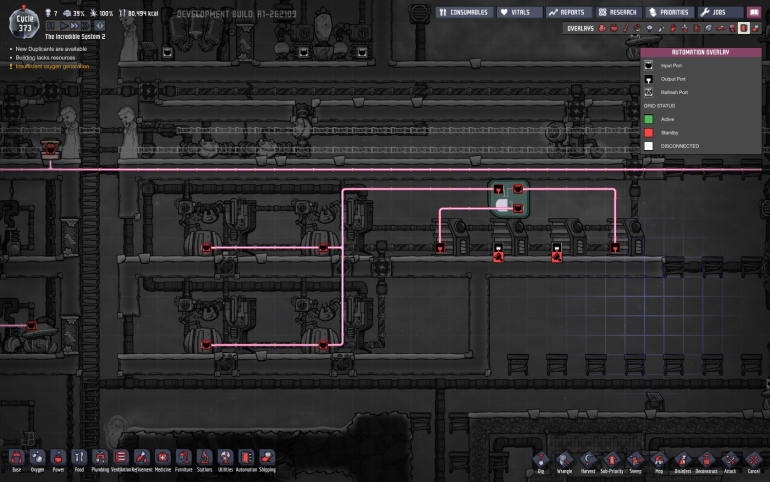The height and width of the screenshot is (482, 770).
Task: Toggle the Plumbing overlay in Overlays bar
Action: tap(661, 28)
